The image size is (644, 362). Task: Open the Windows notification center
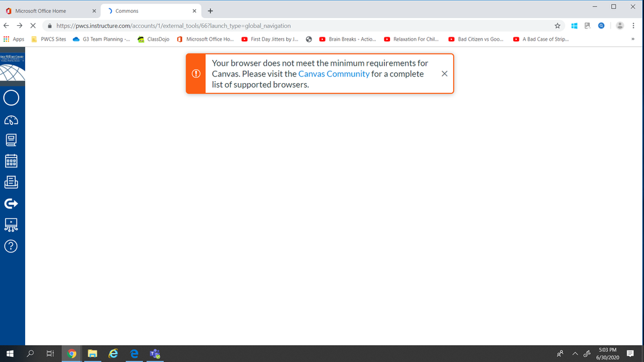point(630,354)
